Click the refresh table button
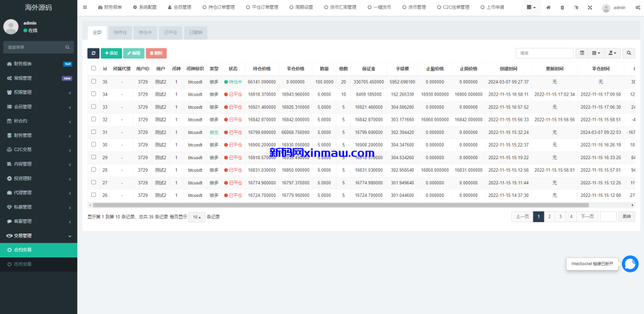644x314 pixels. click(x=93, y=53)
